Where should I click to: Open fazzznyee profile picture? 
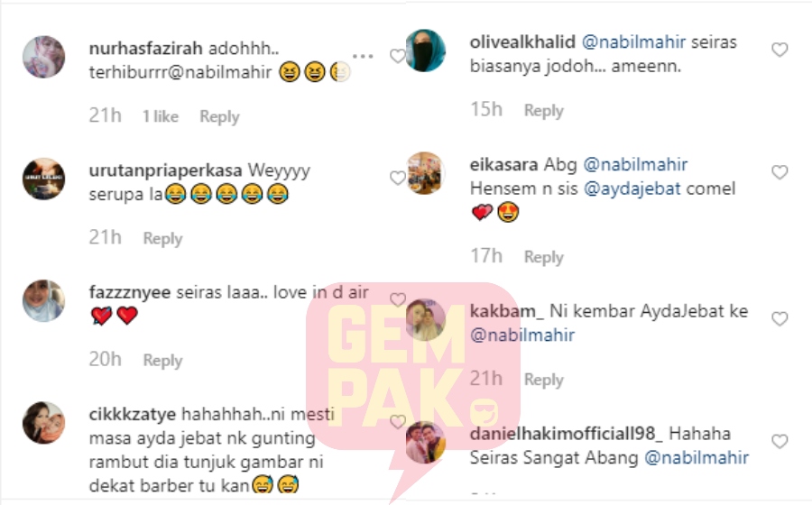[44, 300]
